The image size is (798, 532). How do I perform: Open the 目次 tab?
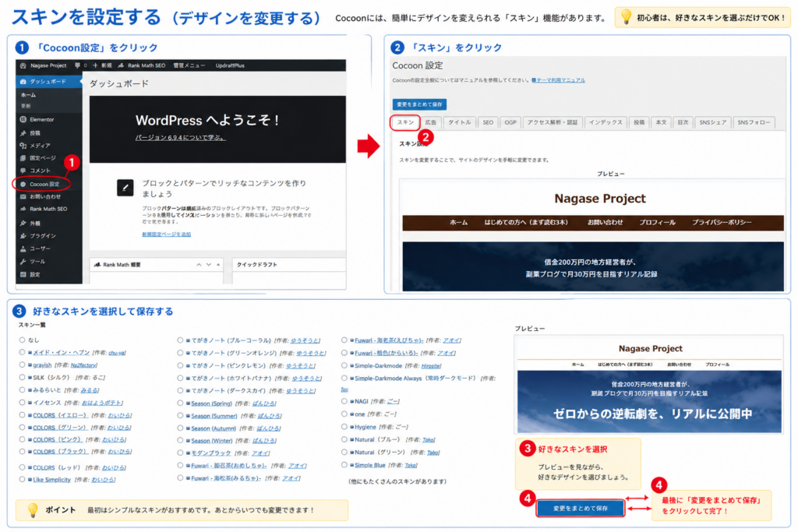coord(683,122)
